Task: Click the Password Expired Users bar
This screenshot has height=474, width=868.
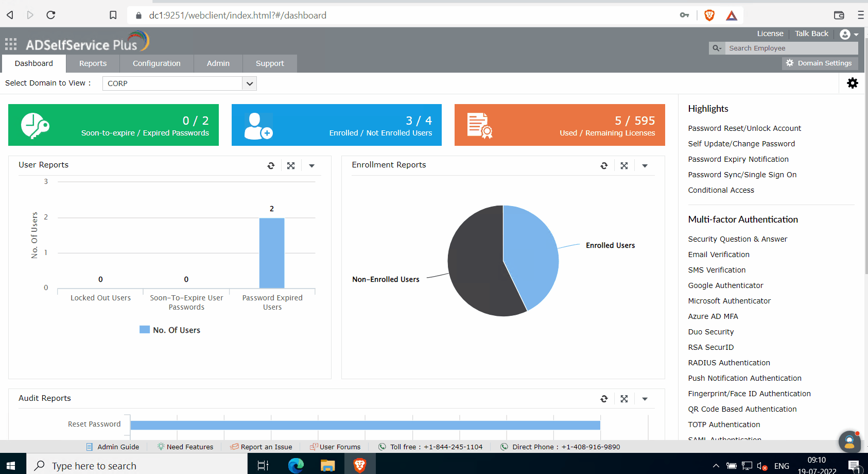Action: 272,253
